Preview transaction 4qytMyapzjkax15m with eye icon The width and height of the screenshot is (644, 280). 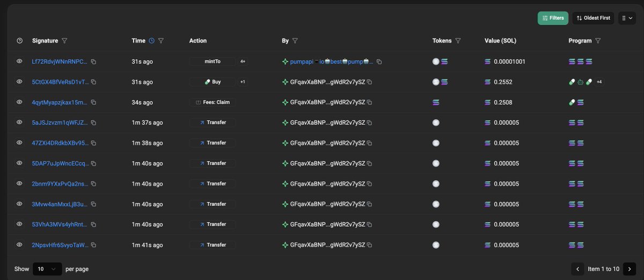(19, 102)
